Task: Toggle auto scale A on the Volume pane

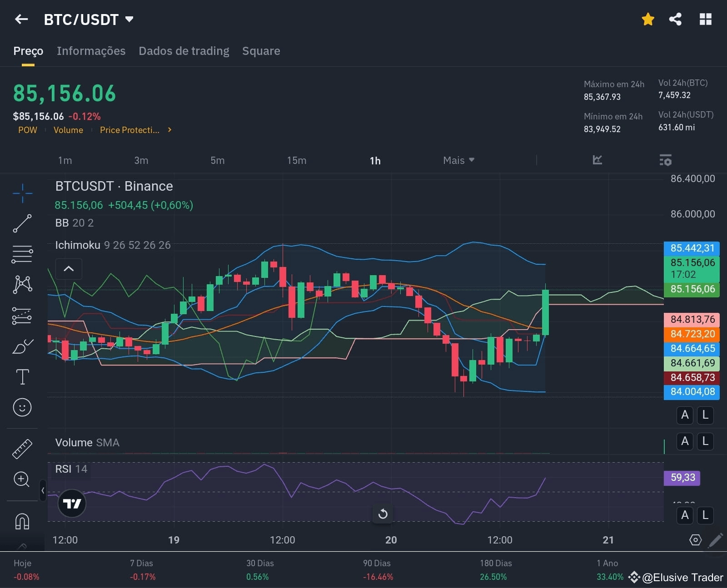Action: coord(685,441)
